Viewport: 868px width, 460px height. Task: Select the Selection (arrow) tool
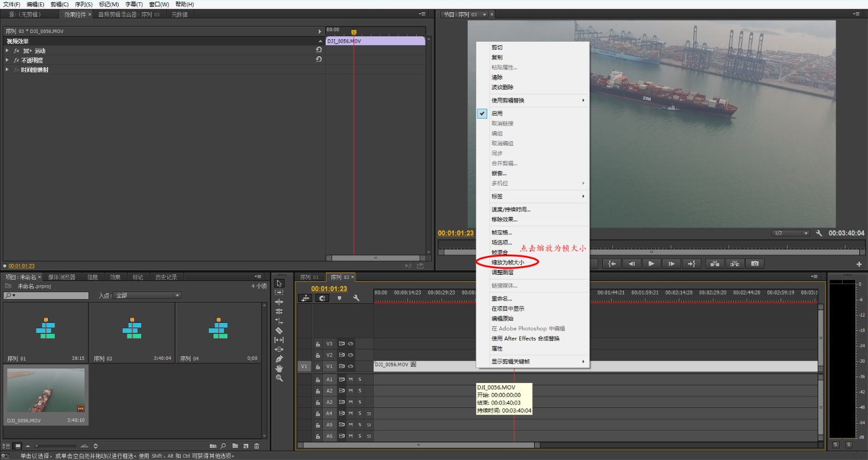(279, 283)
